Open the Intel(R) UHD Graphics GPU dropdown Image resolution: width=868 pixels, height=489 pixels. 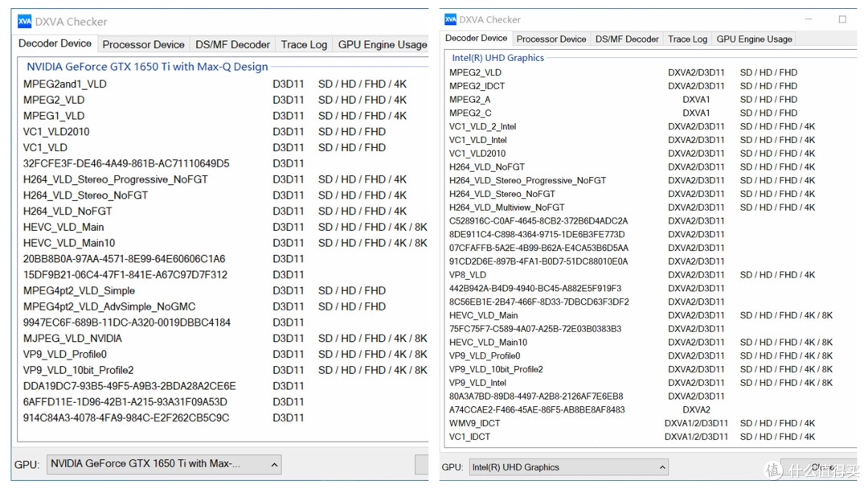pyautogui.click(x=568, y=467)
